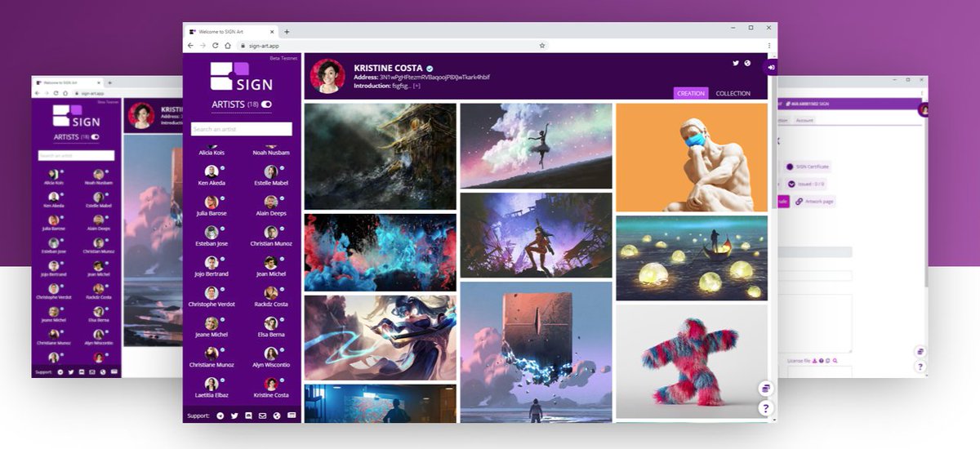Click the login icon at top right
The height and width of the screenshot is (449, 980).
click(x=770, y=67)
